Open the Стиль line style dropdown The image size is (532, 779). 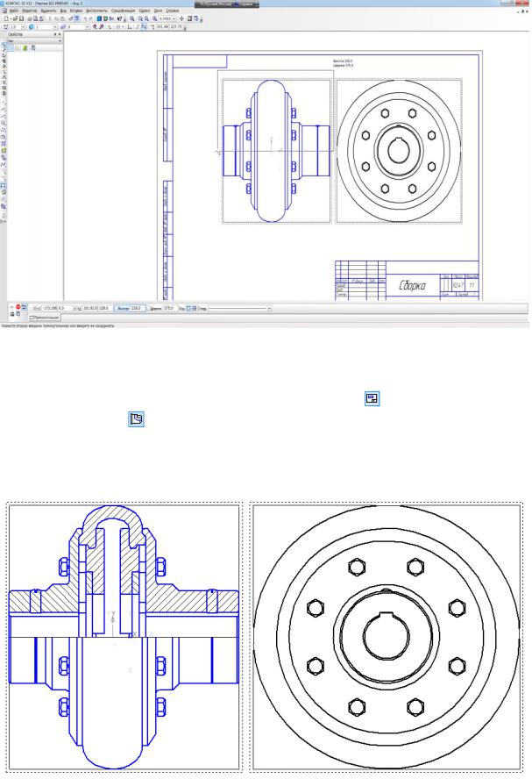pos(269,309)
